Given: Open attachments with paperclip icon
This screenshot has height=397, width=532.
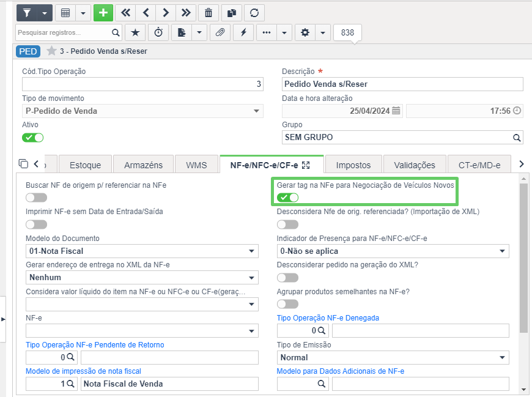Looking at the screenshot, I should click(x=220, y=32).
